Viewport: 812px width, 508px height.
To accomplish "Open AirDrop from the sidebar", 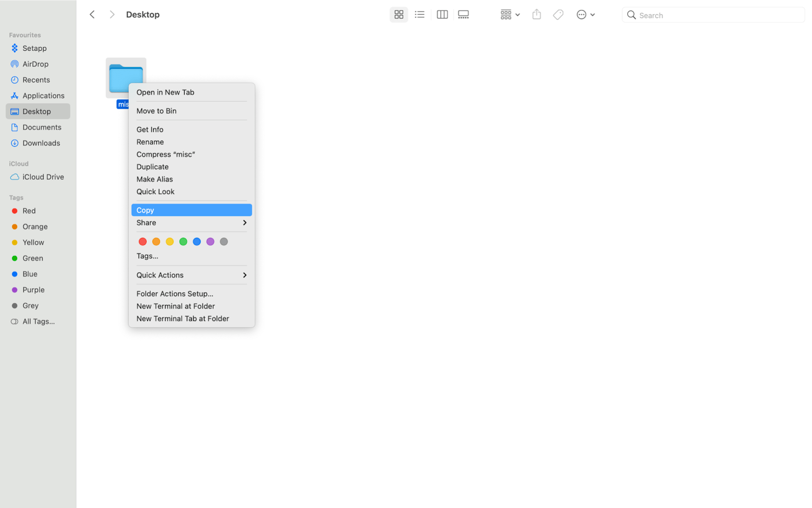I will pos(36,63).
